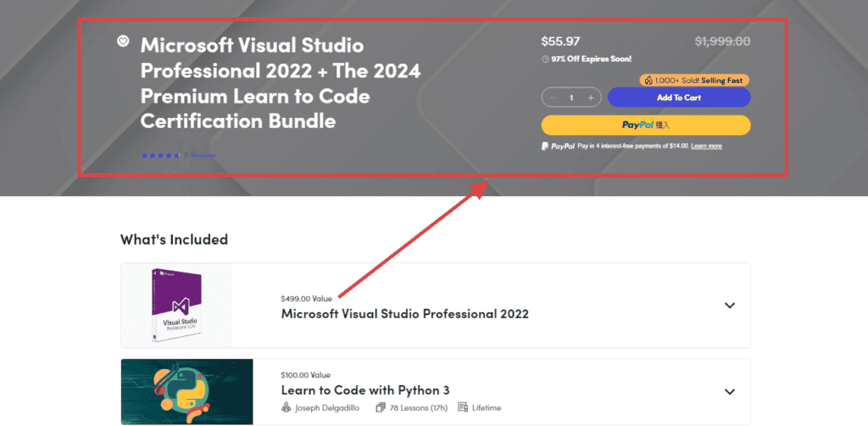Click the wishlist heart icon beside title
868x426 pixels.
click(123, 42)
